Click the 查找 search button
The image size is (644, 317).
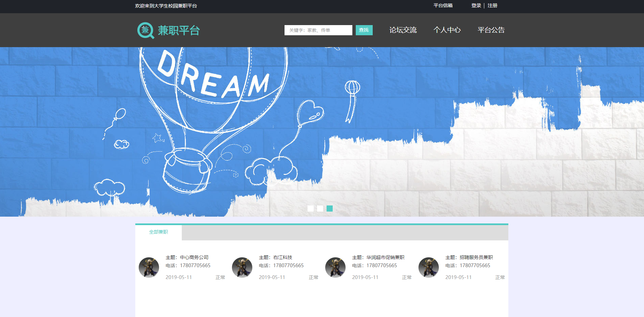(364, 30)
